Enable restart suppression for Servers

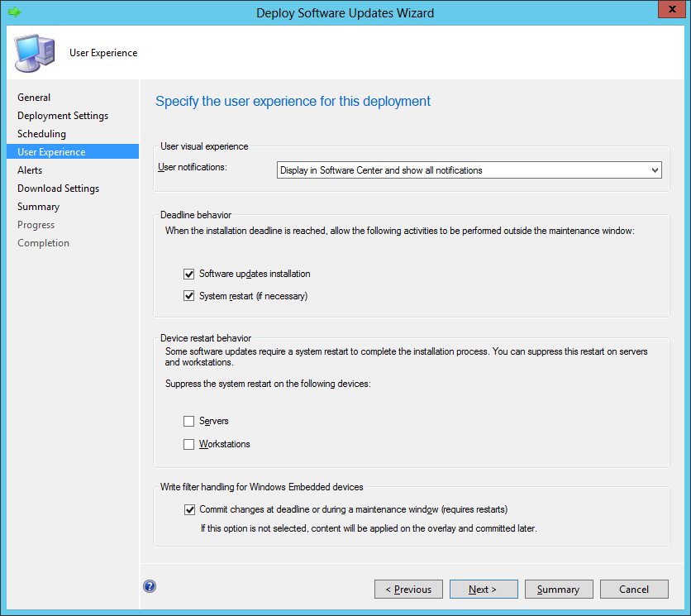click(x=189, y=422)
